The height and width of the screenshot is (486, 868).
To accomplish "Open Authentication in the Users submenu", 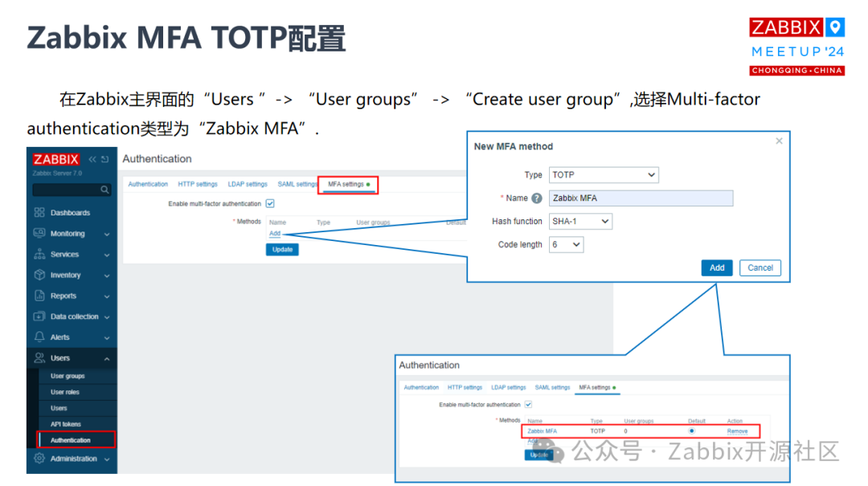I will (70, 440).
